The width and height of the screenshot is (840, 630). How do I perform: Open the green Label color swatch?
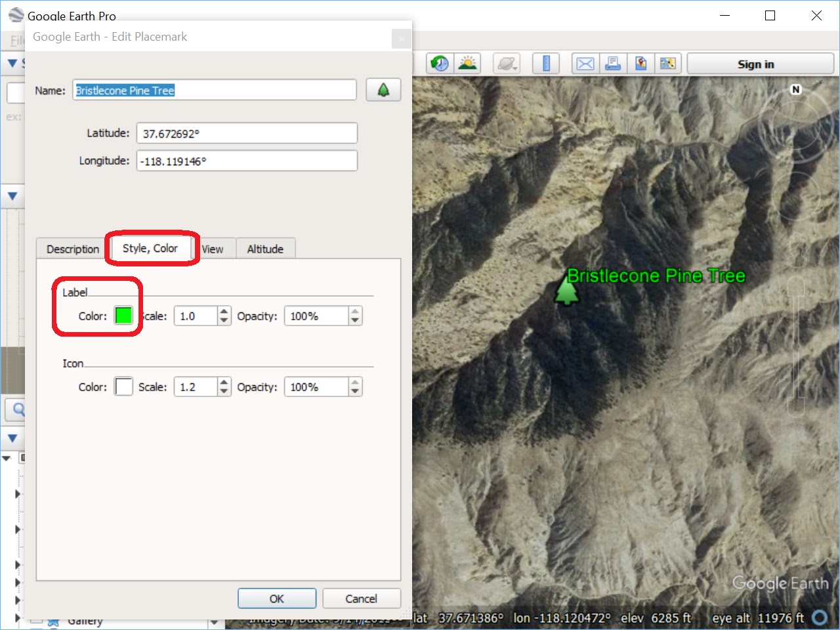[123, 316]
